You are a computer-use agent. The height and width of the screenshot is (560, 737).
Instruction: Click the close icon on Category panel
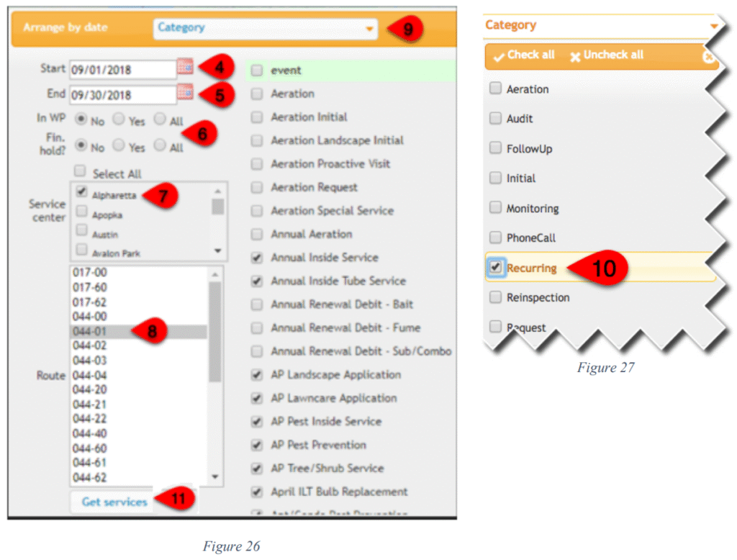pyautogui.click(x=708, y=57)
